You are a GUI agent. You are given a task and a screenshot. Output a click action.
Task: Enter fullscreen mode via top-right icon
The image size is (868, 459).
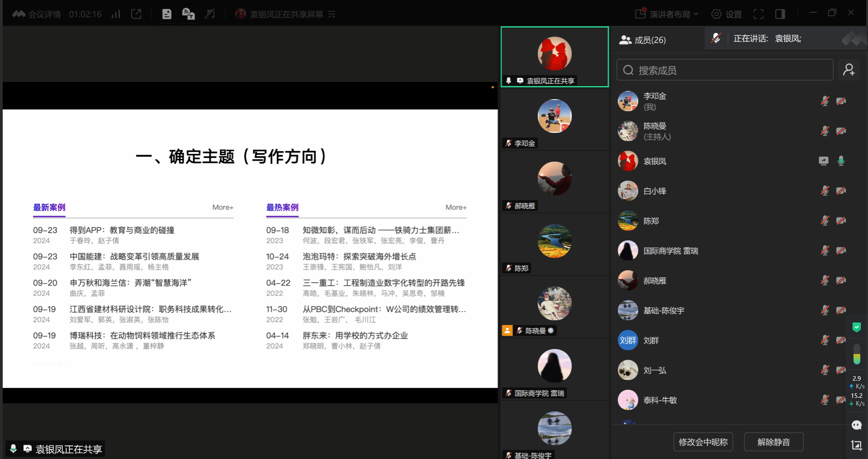coord(758,14)
